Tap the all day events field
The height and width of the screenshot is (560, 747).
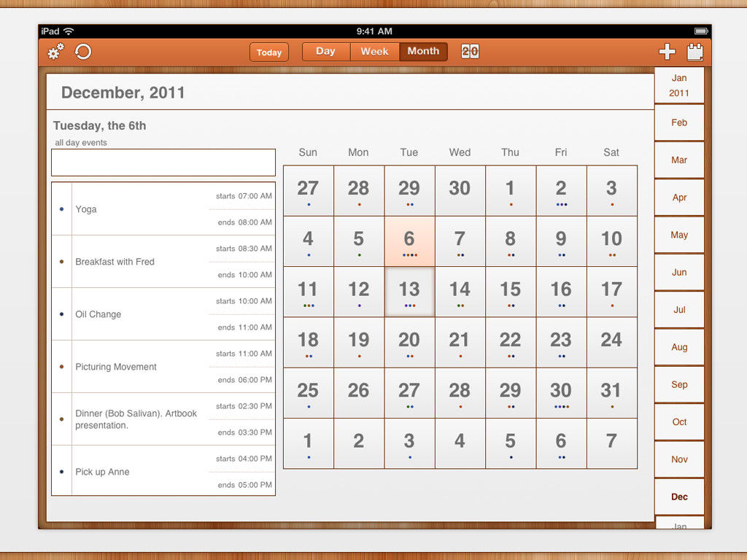pos(163,163)
